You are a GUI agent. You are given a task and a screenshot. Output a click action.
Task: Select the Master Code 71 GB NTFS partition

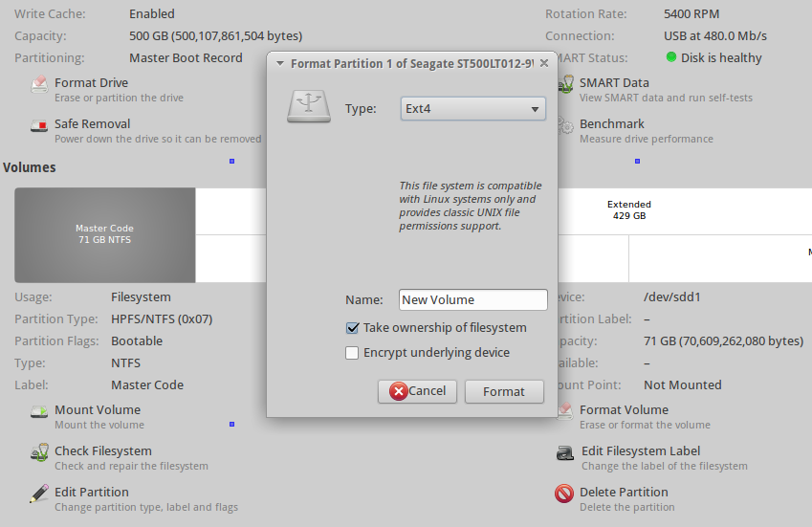click(x=104, y=234)
